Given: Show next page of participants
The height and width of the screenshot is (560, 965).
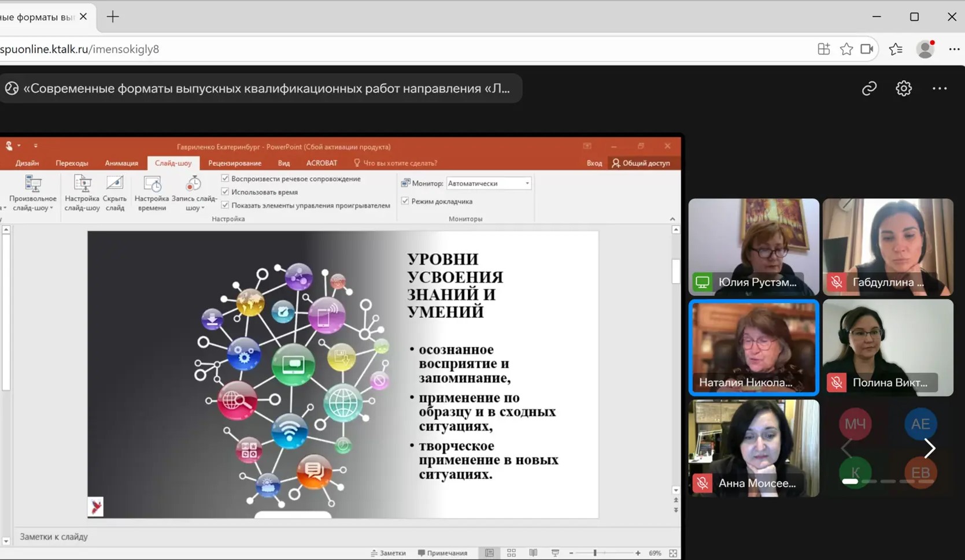Looking at the screenshot, I should (929, 448).
